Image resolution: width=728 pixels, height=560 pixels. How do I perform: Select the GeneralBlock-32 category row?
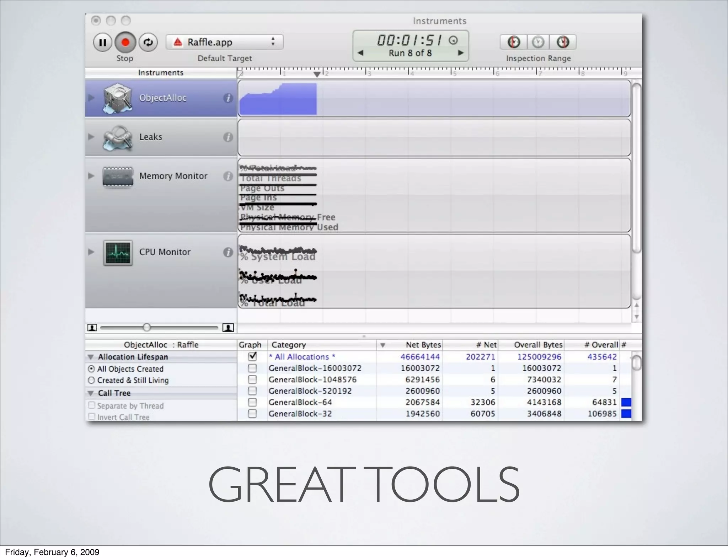434,414
